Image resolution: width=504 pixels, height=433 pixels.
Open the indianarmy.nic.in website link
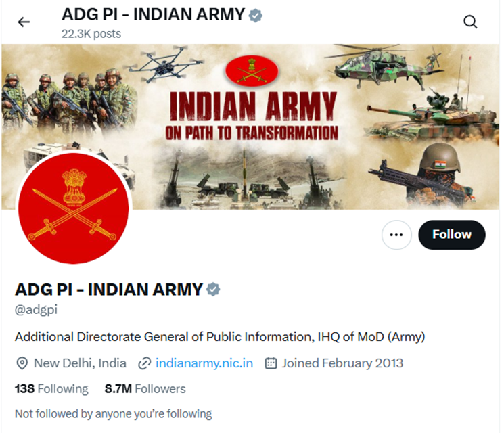coord(204,363)
